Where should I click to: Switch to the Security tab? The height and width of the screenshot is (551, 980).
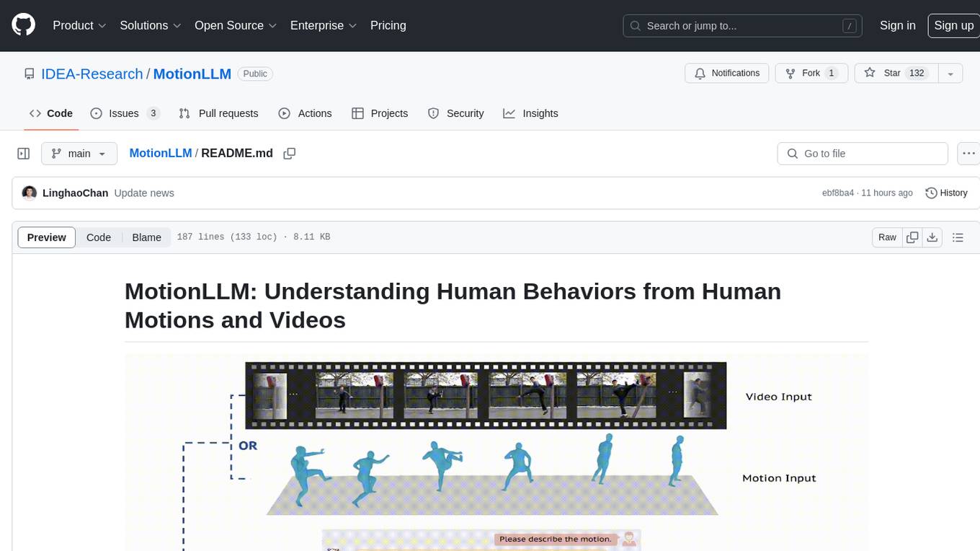455,113
